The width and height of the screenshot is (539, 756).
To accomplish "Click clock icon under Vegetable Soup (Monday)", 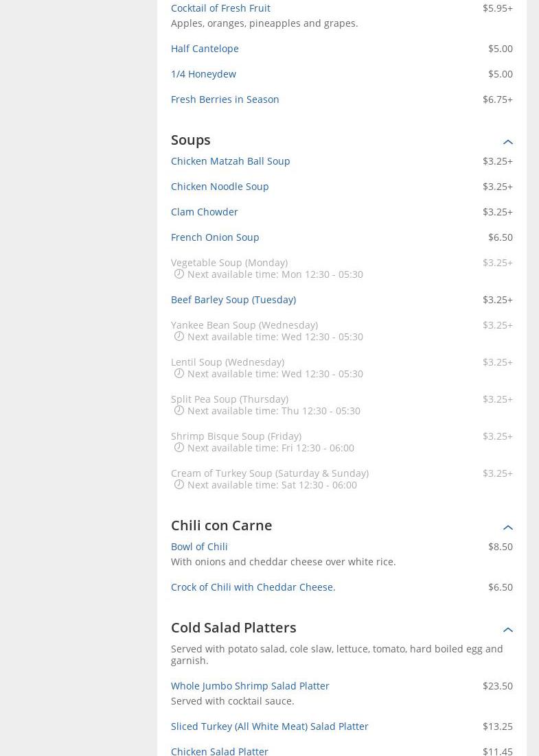I will [x=179, y=274].
